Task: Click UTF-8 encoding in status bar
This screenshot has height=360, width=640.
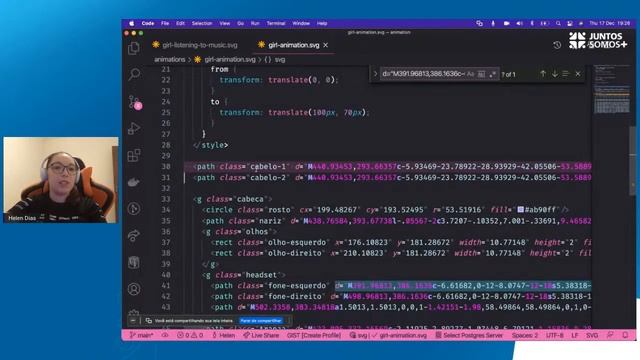Action: pyautogui.click(x=554, y=335)
